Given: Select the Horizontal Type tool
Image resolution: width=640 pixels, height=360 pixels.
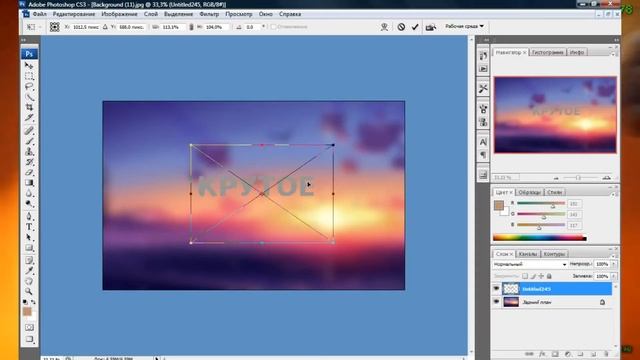Looking at the screenshot, I should pos(29,227).
